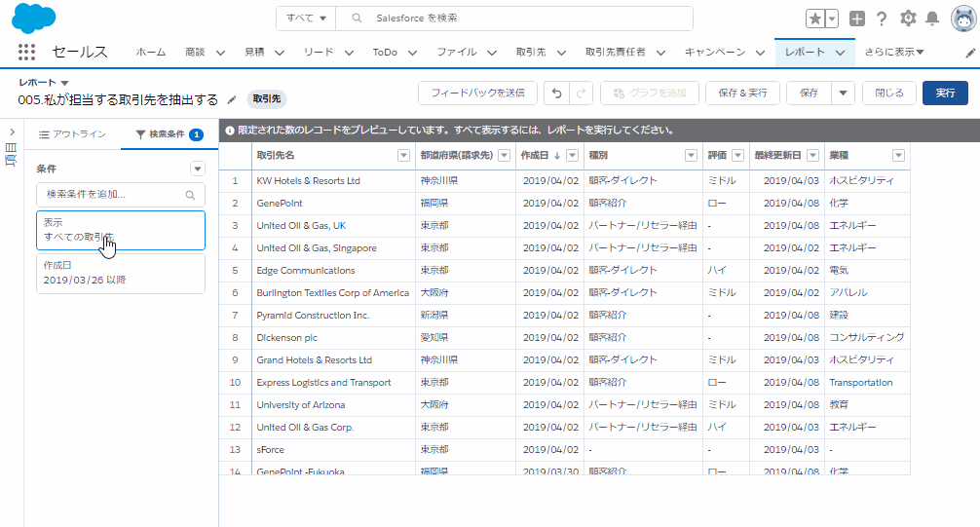Open 商談 tab

(x=195, y=53)
